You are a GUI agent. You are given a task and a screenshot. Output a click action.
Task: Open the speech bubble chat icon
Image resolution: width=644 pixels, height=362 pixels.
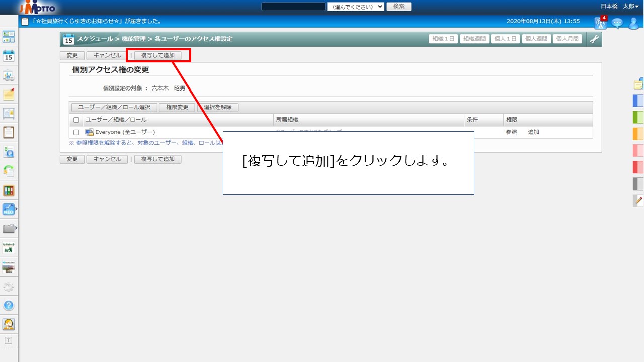[x=617, y=23]
